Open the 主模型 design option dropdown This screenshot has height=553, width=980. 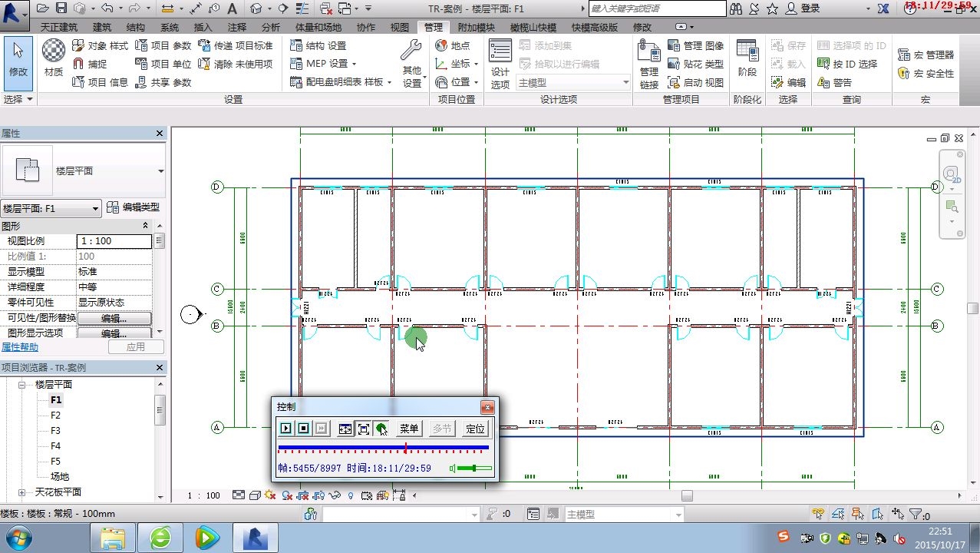[573, 83]
